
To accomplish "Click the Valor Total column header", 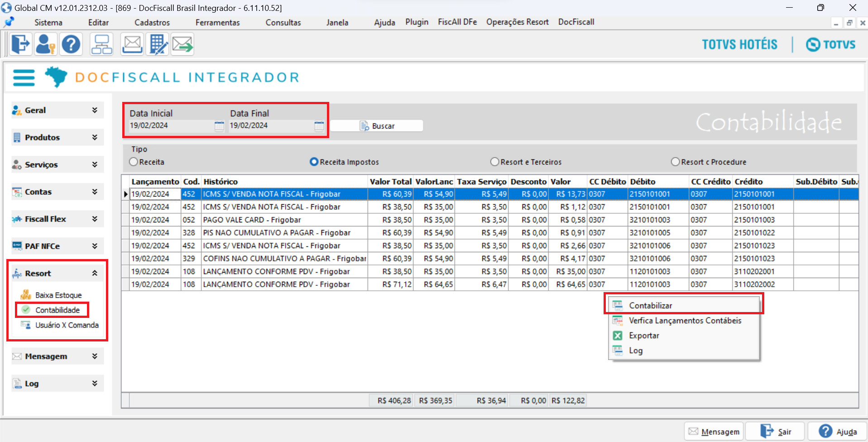I will (390, 182).
